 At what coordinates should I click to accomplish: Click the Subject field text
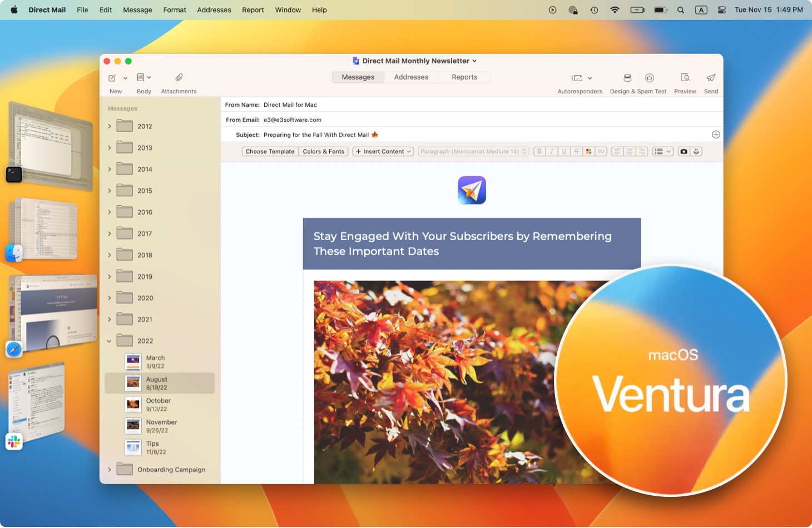[321, 135]
